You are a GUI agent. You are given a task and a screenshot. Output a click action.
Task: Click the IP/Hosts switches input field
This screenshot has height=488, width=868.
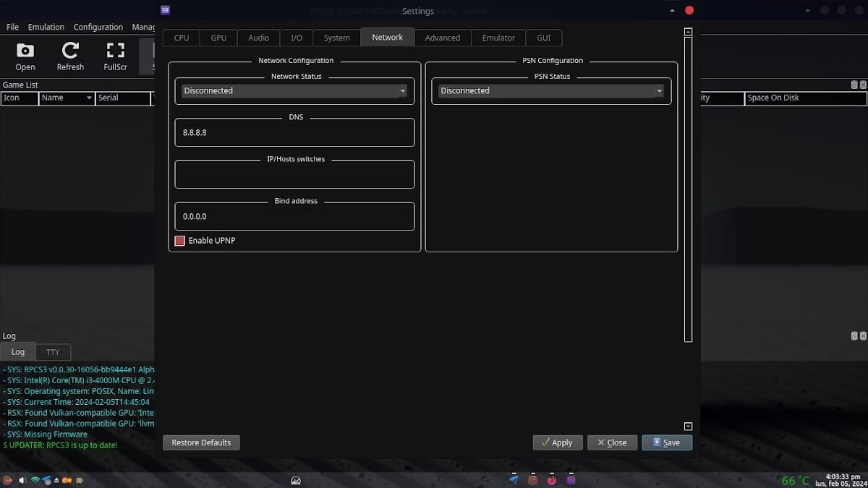tap(294, 175)
